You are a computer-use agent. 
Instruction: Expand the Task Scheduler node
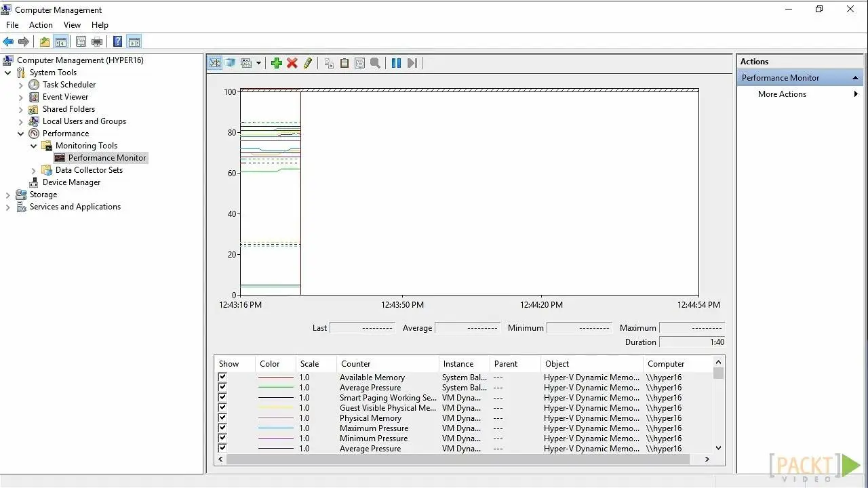21,85
